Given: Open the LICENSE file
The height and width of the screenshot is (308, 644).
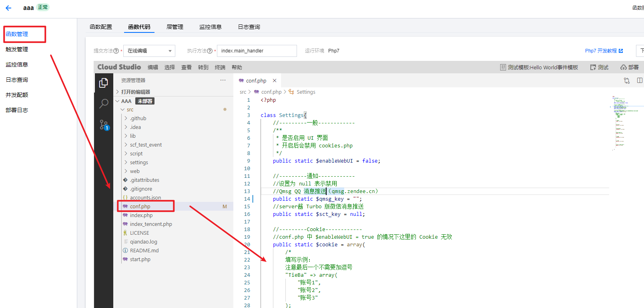Looking at the screenshot, I should [x=173, y=233].
